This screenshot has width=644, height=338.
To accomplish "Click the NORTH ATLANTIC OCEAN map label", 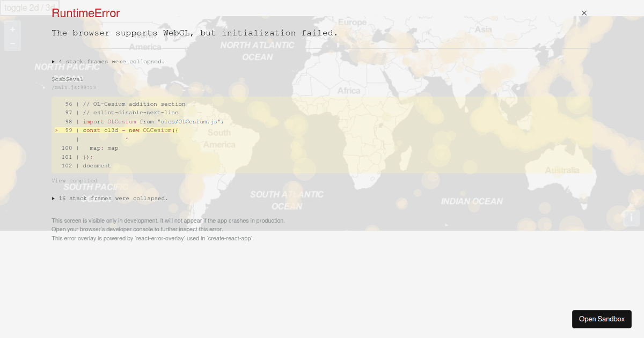I will [257, 51].
